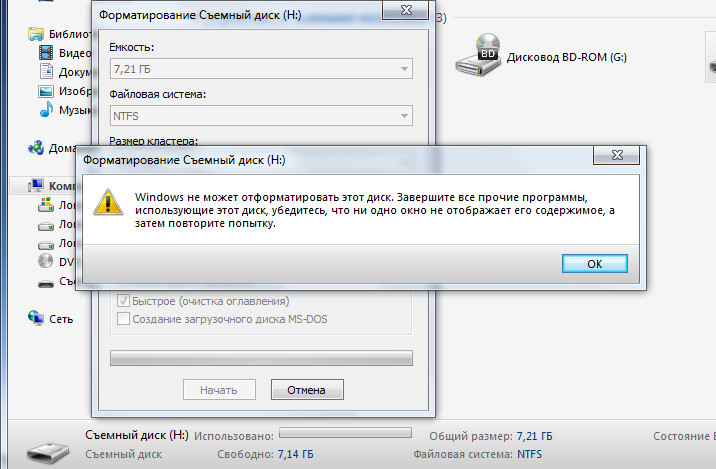
Task: Select the DVD drive tree item
Action: click(56, 262)
